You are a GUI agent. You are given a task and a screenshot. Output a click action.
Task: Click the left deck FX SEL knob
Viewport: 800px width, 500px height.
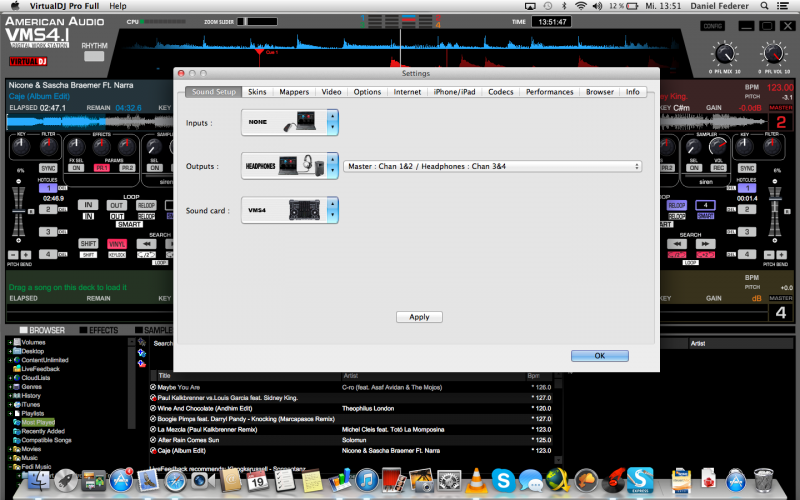coord(76,147)
